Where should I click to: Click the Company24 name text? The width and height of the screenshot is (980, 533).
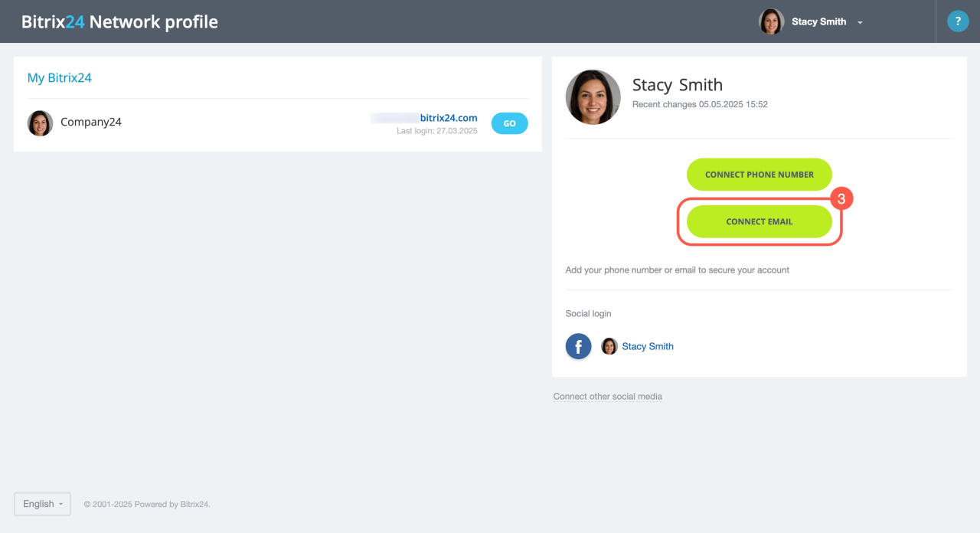(x=91, y=122)
